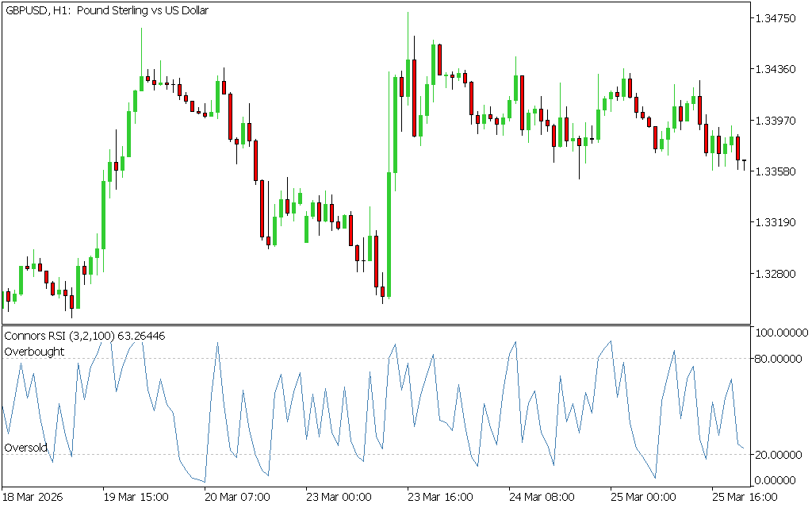The width and height of the screenshot is (812, 508).
Task: Select the 19 Mar 15:00 time label
Action: (136, 497)
